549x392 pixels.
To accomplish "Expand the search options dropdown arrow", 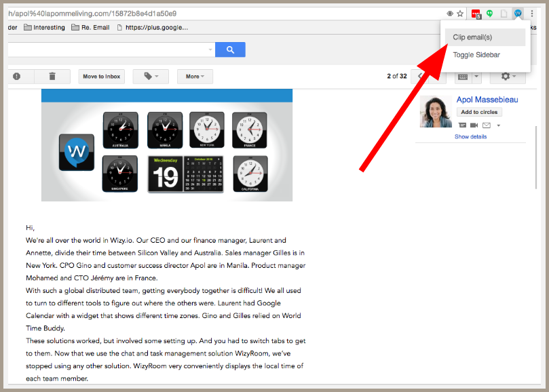I will tap(210, 50).
